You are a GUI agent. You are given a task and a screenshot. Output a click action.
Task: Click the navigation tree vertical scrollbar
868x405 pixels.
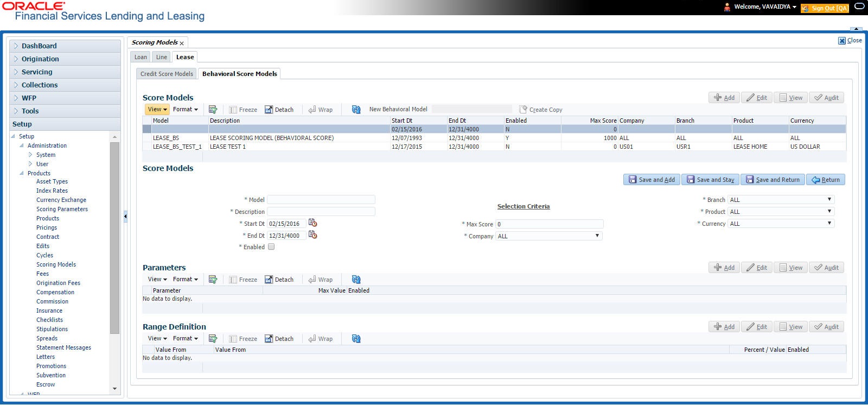114,239
